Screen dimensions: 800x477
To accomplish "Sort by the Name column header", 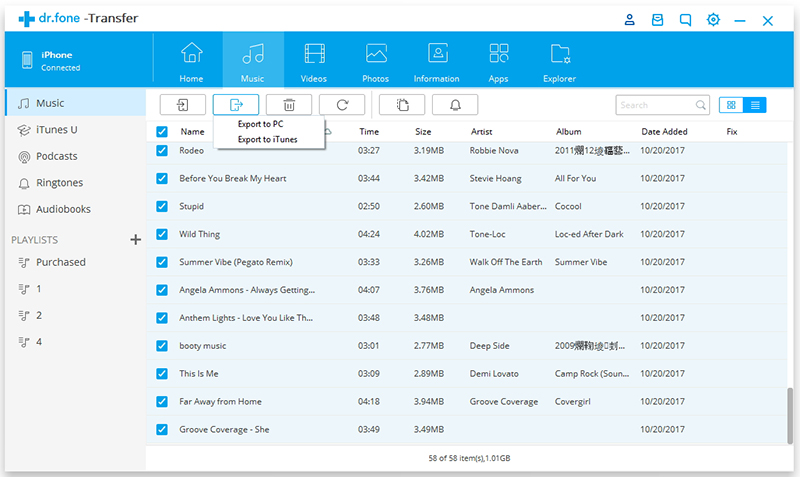I will (x=192, y=132).
